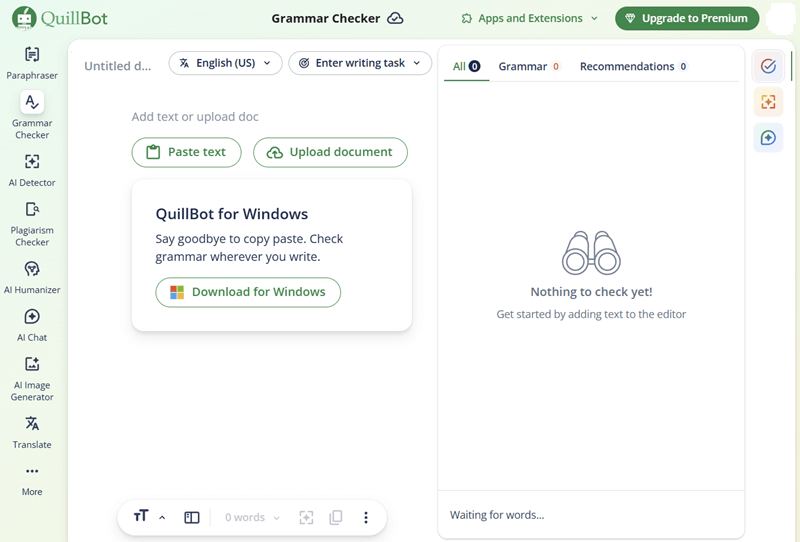The image size is (800, 542).
Task: Open the English (US) language dropdown
Action: click(225, 63)
